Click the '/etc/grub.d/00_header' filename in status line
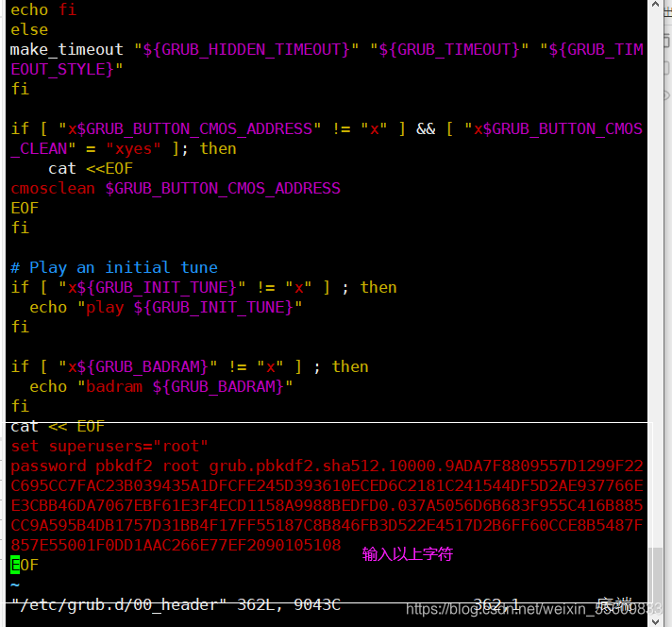672x627 pixels. point(119,604)
